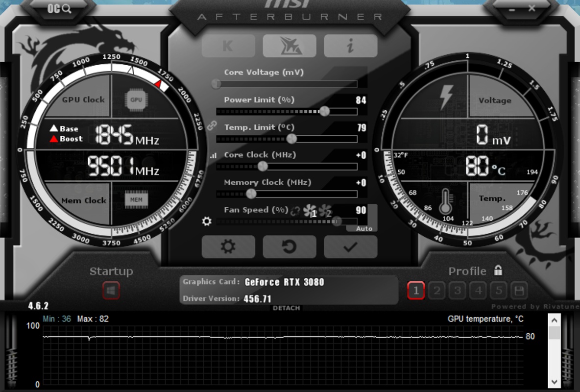
Task: Open settings with the large gear button
Action: pos(228,246)
